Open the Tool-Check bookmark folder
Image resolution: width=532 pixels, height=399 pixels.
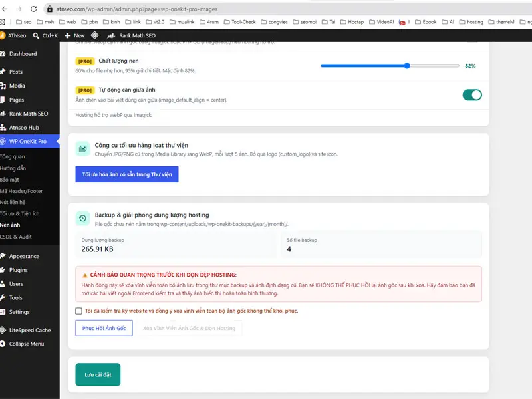[239, 22]
